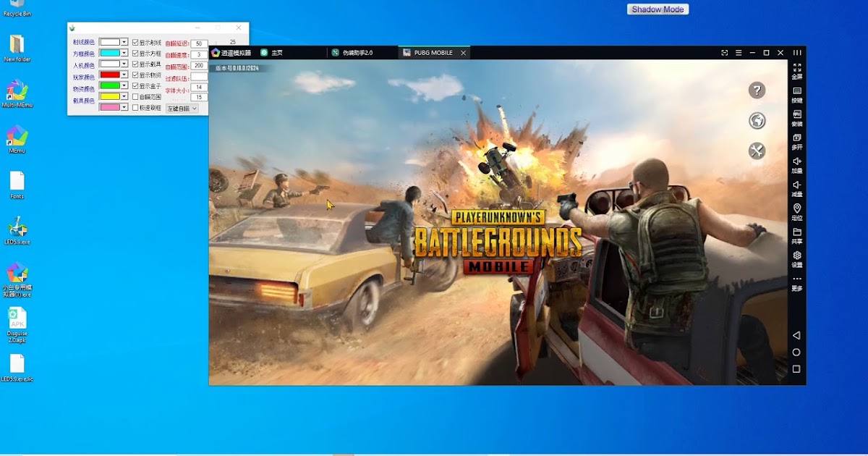The width and height of the screenshot is (868, 456).
Task: Click the globe icon in the game screen
Action: pos(757,121)
